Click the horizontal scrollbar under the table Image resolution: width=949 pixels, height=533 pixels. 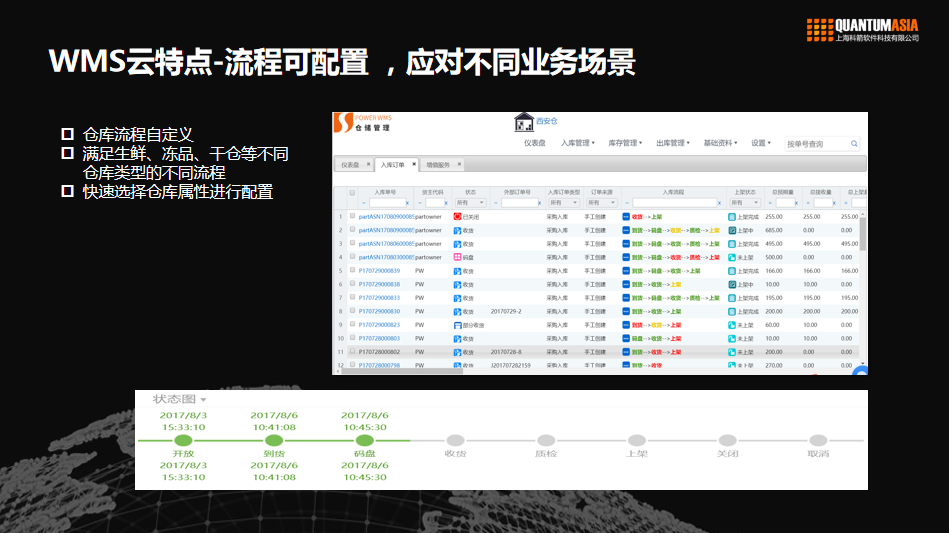(402, 371)
